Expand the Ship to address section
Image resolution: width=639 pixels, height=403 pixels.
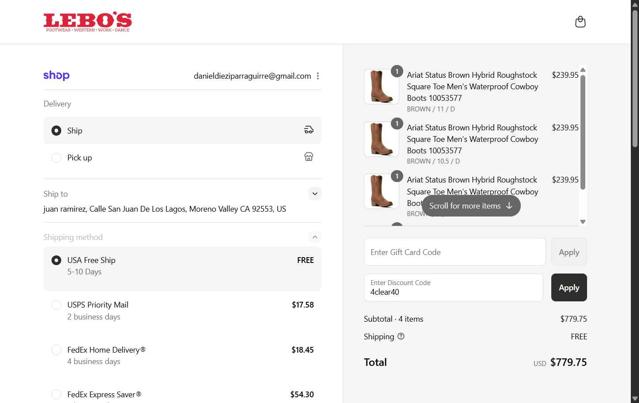click(315, 194)
